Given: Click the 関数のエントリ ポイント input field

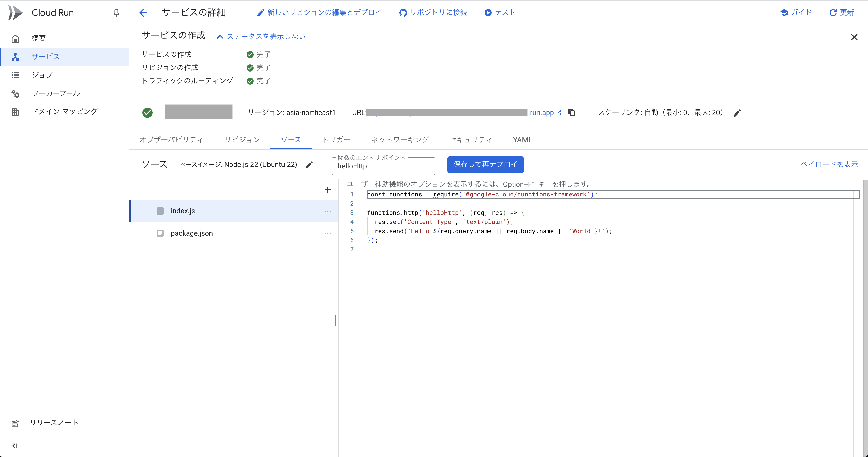Looking at the screenshot, I should click(x=383, y=166).
